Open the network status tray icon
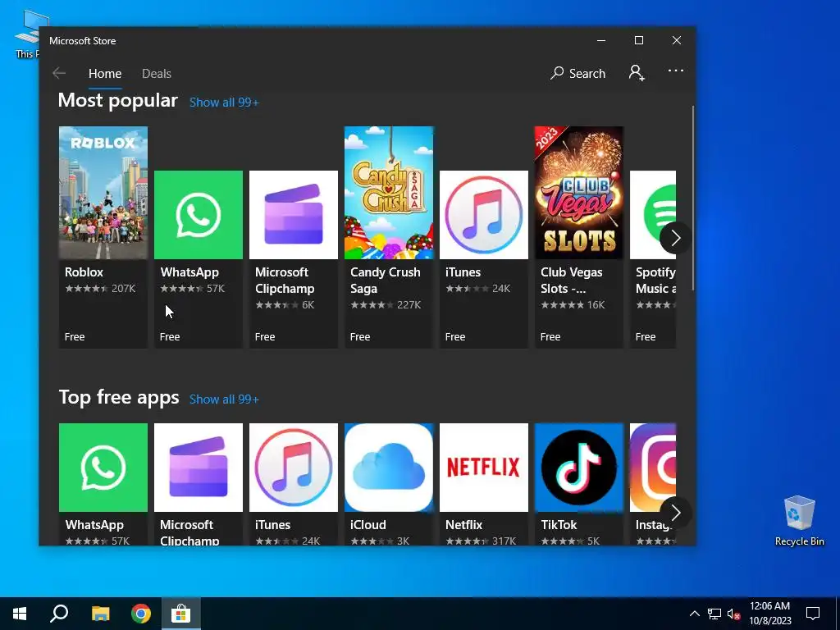This screenshot has height=630, width=840. coord(714,614)
